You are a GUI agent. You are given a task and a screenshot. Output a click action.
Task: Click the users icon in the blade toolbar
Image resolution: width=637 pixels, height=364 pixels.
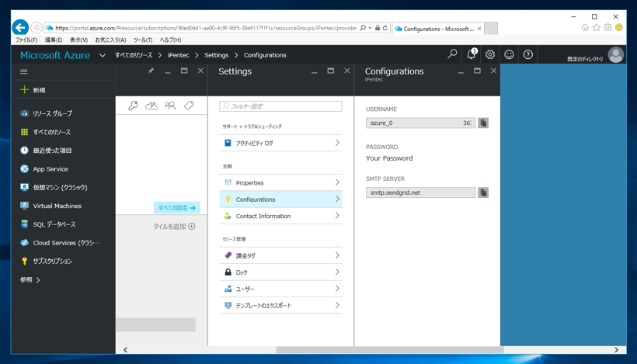pos(170,106)
